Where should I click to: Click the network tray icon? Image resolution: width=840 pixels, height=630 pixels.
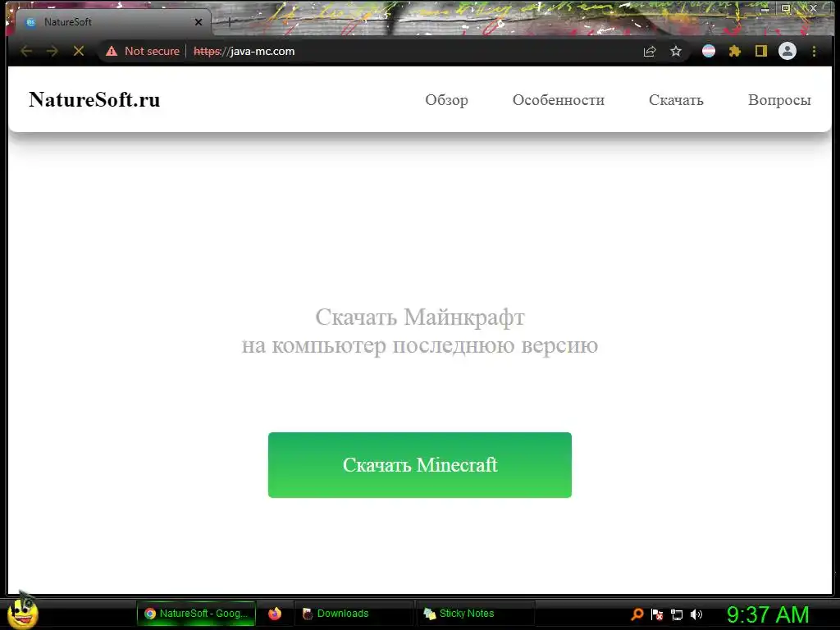pos(677,615)
